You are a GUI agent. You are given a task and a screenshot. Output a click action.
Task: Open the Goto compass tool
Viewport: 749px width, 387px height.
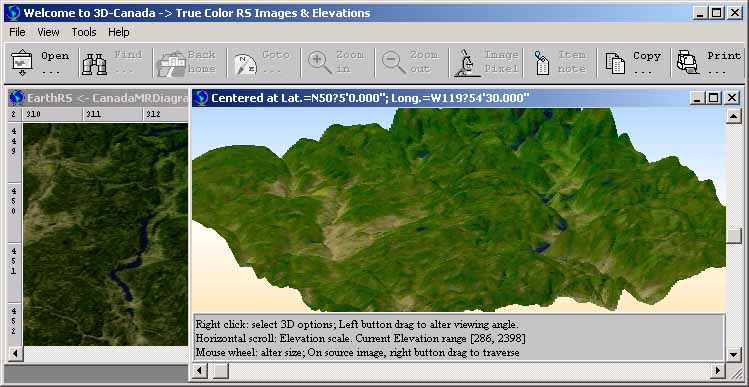245,64
